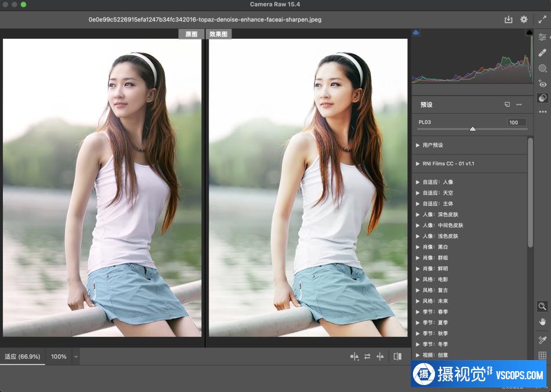Toggle the grid overlay icon
The image size is (551, 392).
[542, 355]
